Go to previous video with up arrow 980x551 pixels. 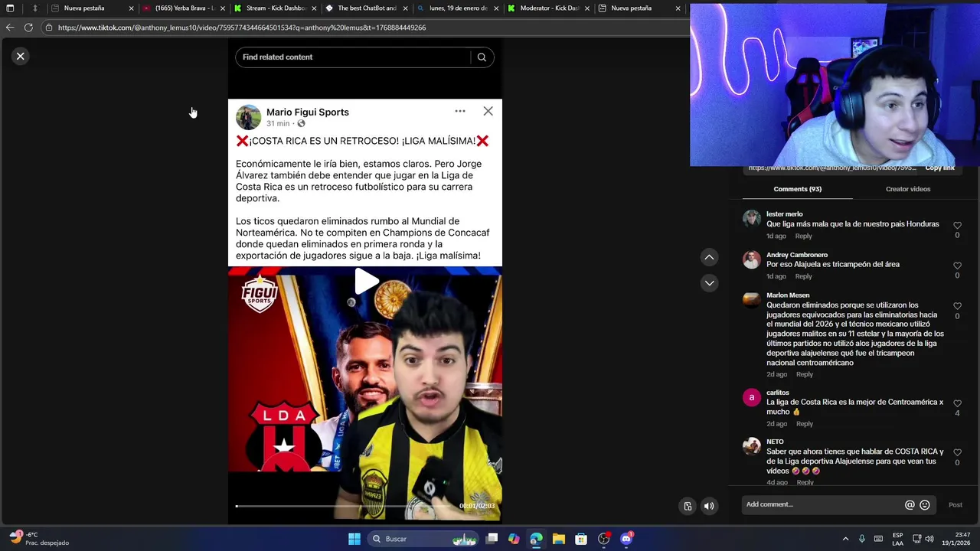click(x=709, y=258)
